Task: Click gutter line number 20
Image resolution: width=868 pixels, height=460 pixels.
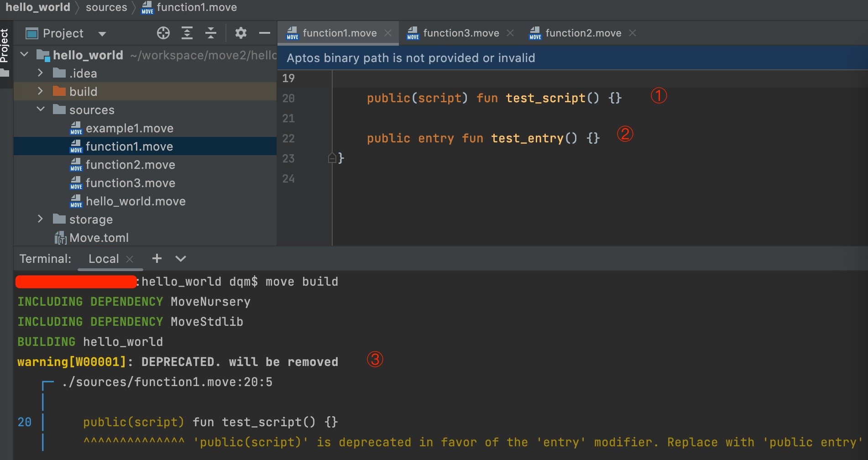Action: tap(288, 98)
